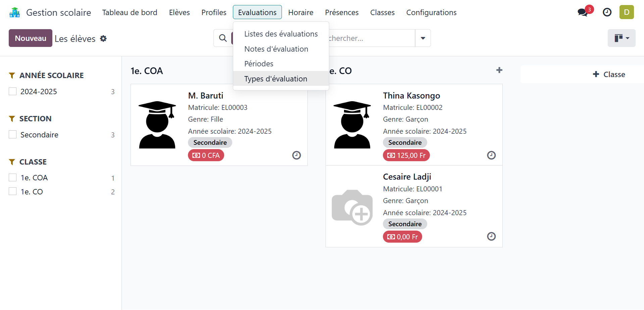Image resolution: width=644 pixels, height=310 pixels.
Task: Select Types d'évaluation menu item
Action: point(281,79)
